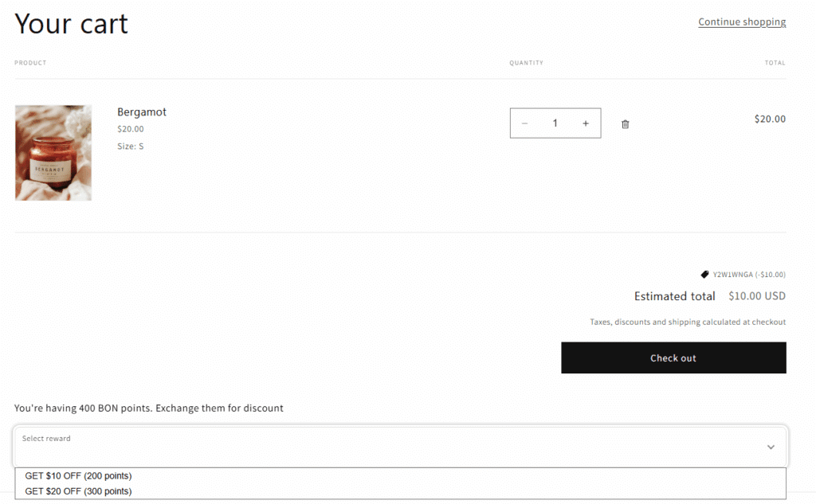Increase Bergamot quantity with plus button
Viewport: 816px width, 504px height.
pos(586,123)
